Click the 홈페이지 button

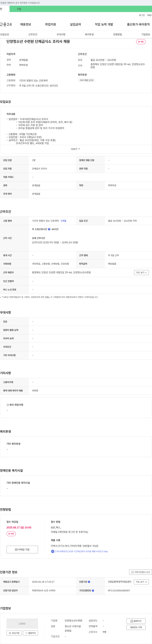point(136,621)
